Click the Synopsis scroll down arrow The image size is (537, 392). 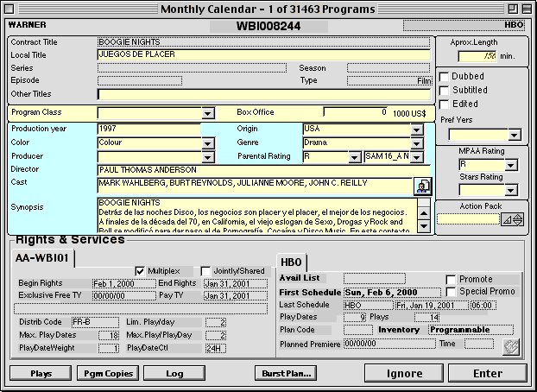tap(424, 226)
